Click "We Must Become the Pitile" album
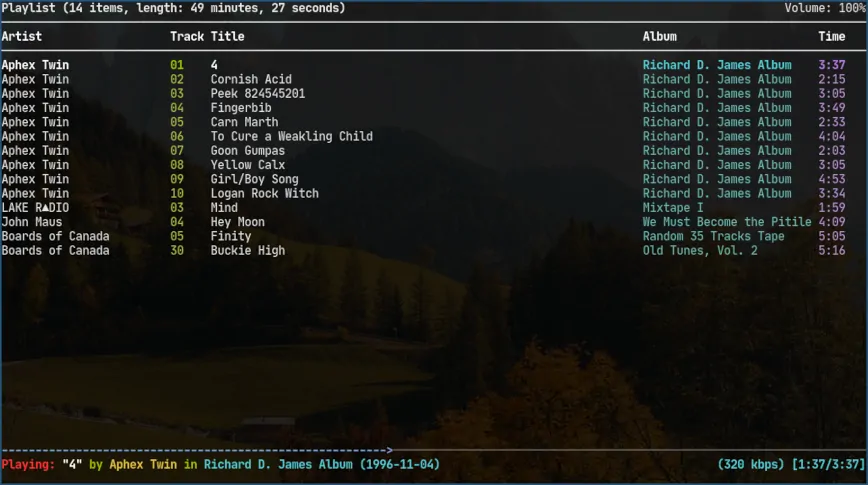The image size is (868, 485). click(727, 222)
